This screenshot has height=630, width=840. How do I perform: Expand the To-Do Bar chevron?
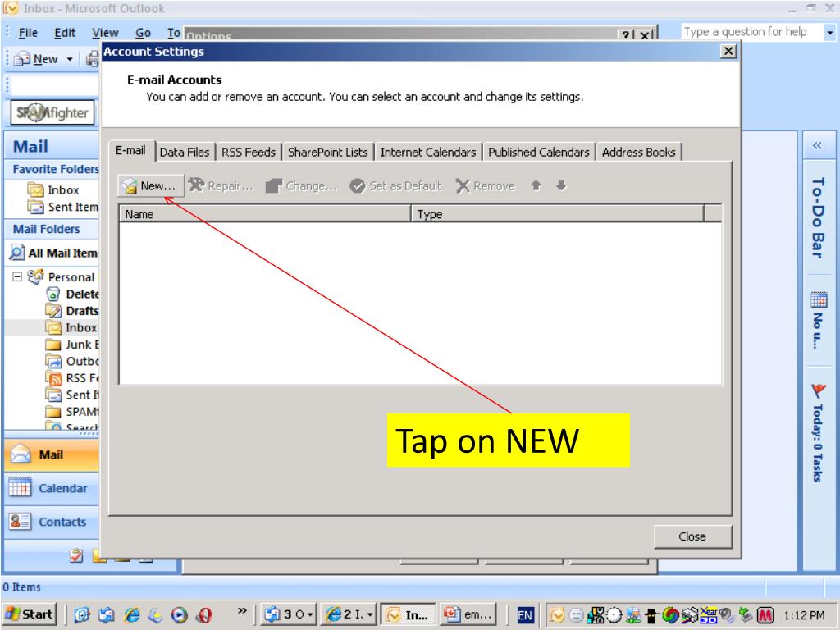[817, 145]
